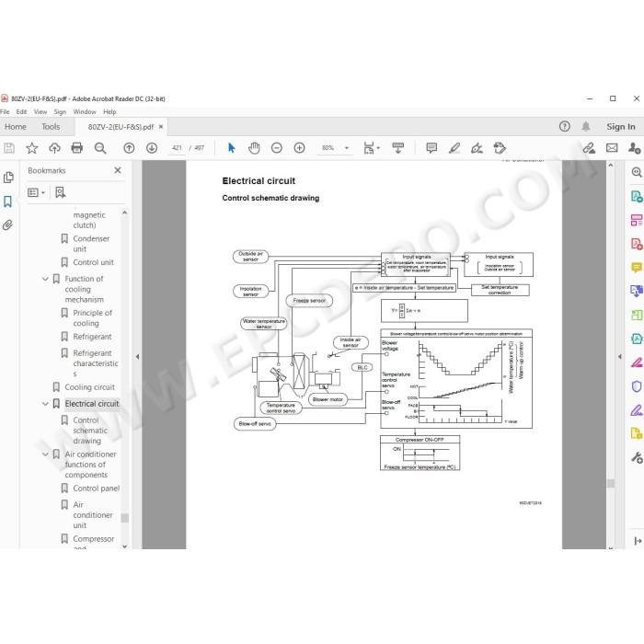Go to next page arrow
This screenshot has width=644, height=644.
152,148
